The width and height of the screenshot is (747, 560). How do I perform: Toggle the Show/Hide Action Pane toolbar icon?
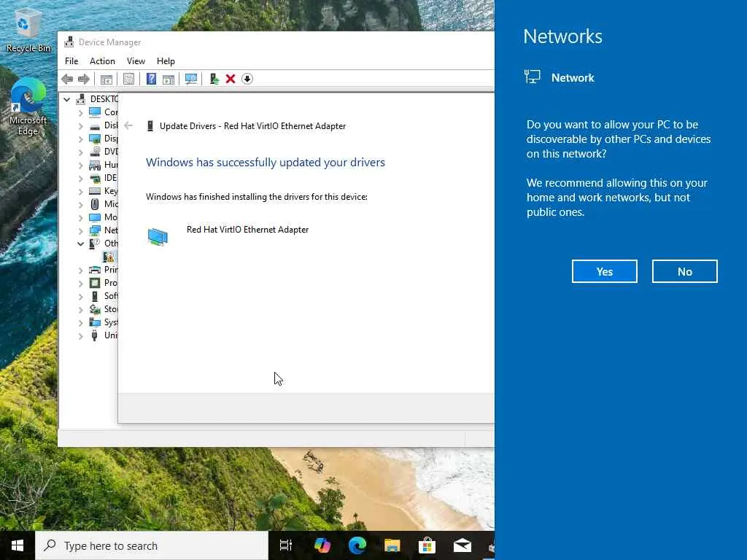[x=169, y=79]
